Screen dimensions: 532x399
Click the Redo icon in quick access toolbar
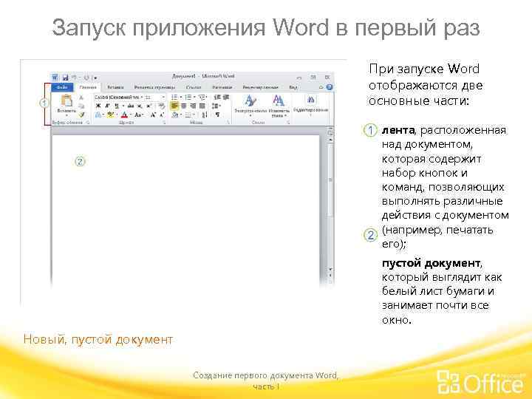[86, 78]
